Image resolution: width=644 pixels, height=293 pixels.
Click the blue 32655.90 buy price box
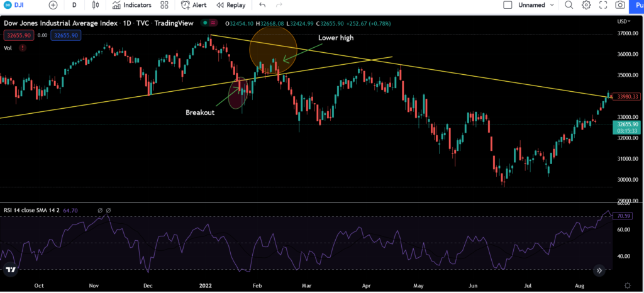pyautogui.click(x=66, y=36)
